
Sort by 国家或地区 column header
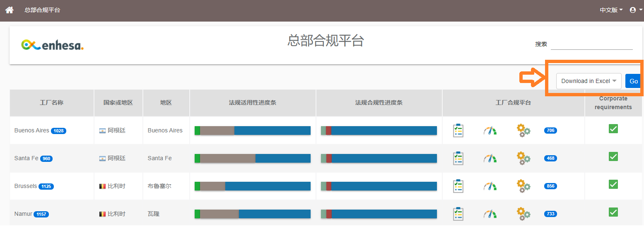click(118, 103)
